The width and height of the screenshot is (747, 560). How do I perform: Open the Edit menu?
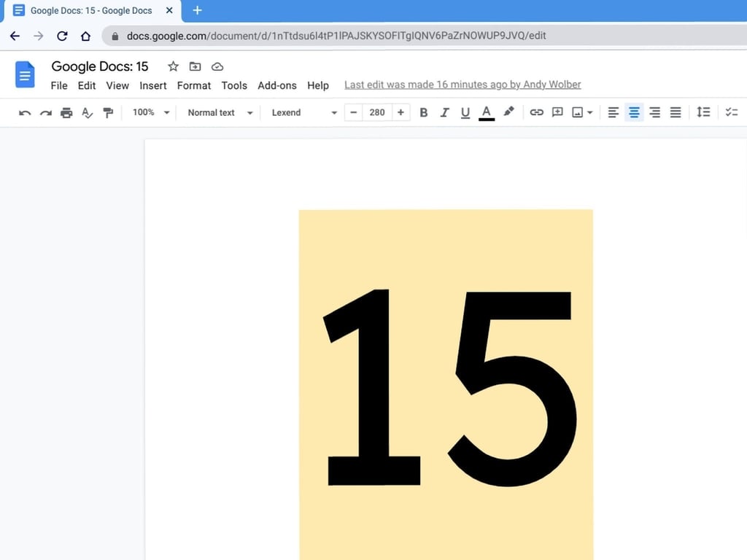point(87,86)
